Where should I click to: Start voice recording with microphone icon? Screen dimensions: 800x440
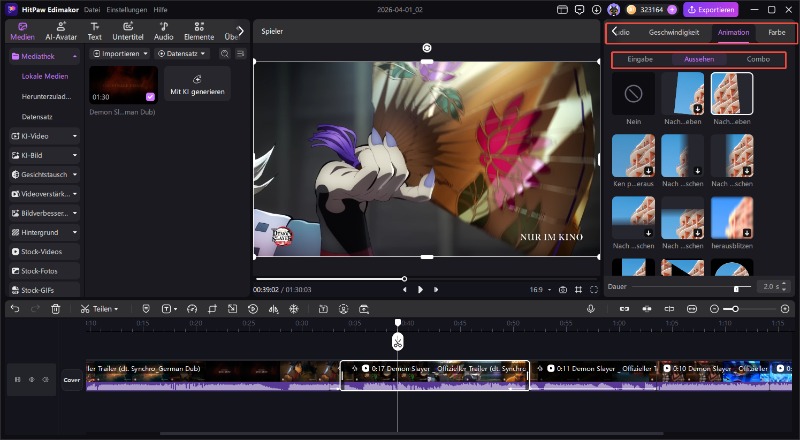(591, 309)
